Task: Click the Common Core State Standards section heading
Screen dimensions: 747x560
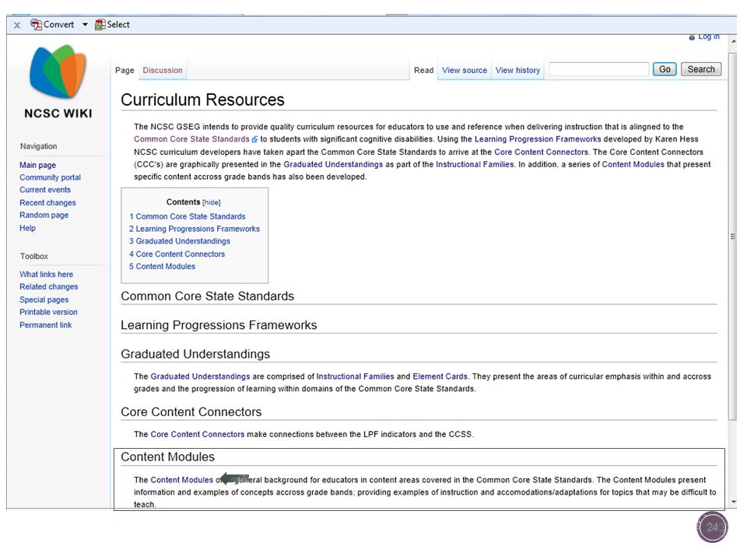Action: pos(207,296)
